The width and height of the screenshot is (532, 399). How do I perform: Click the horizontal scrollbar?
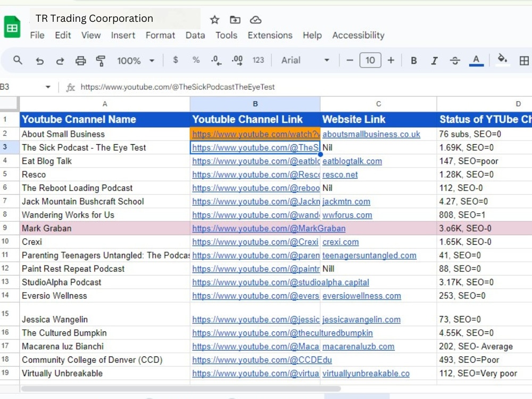[x=181, y=388]
